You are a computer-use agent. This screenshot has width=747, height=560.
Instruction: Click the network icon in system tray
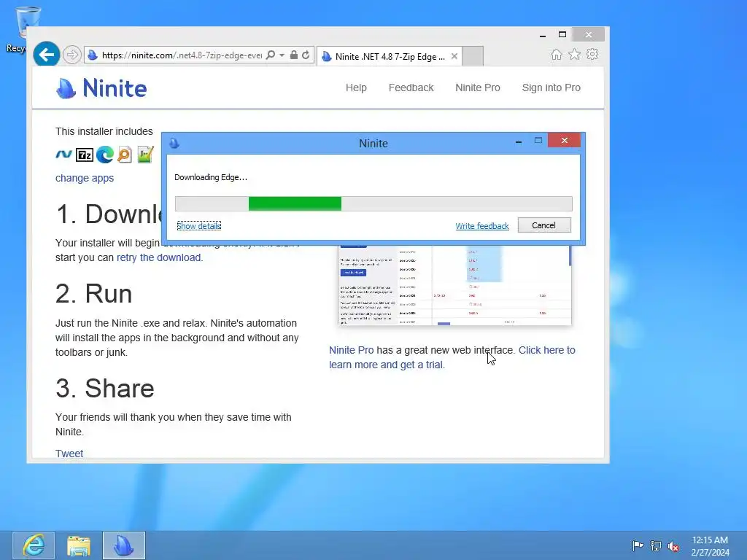(x=656, y=545)
